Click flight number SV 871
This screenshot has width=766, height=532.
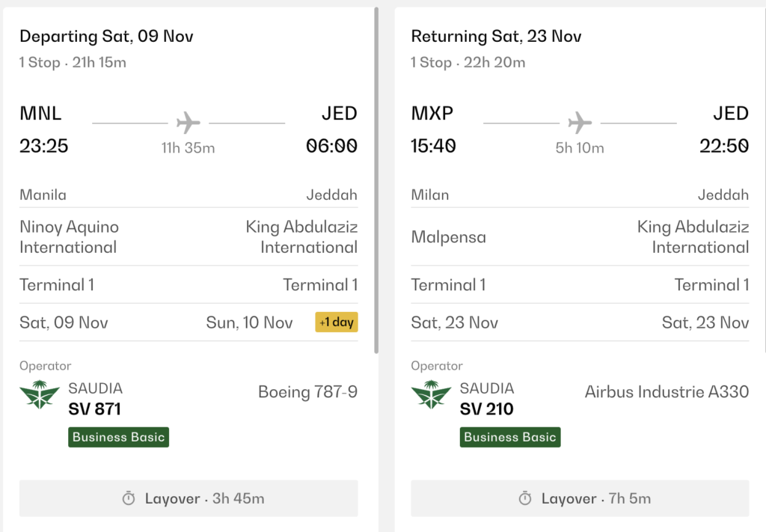point(95,409)
